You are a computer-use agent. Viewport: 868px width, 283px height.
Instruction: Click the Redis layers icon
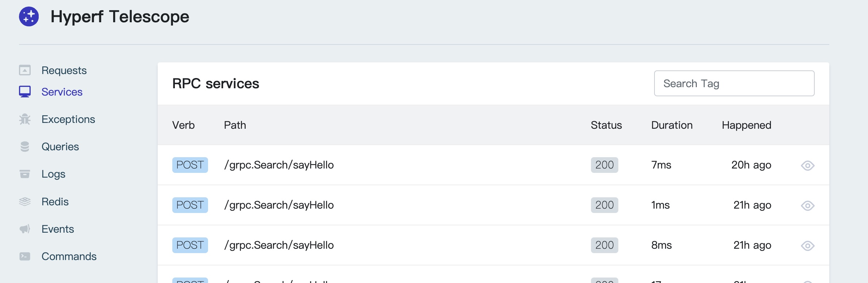(25, 201)
